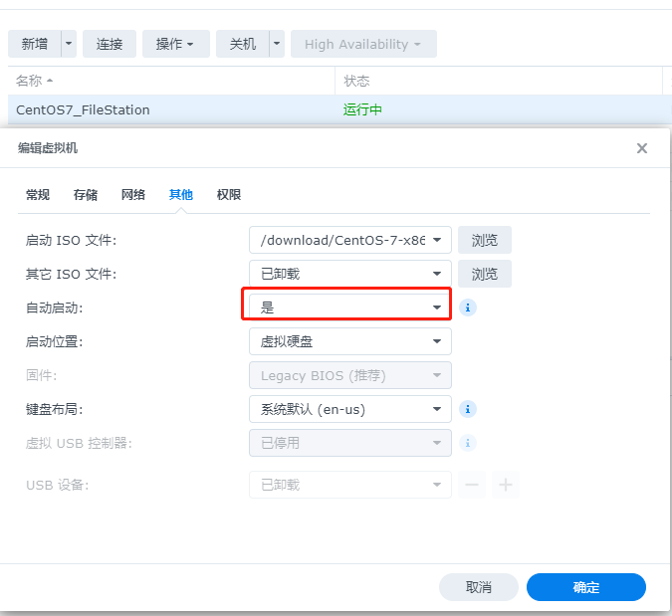
Task: Switch to the 网络 tab
Action: click(133, 195)
